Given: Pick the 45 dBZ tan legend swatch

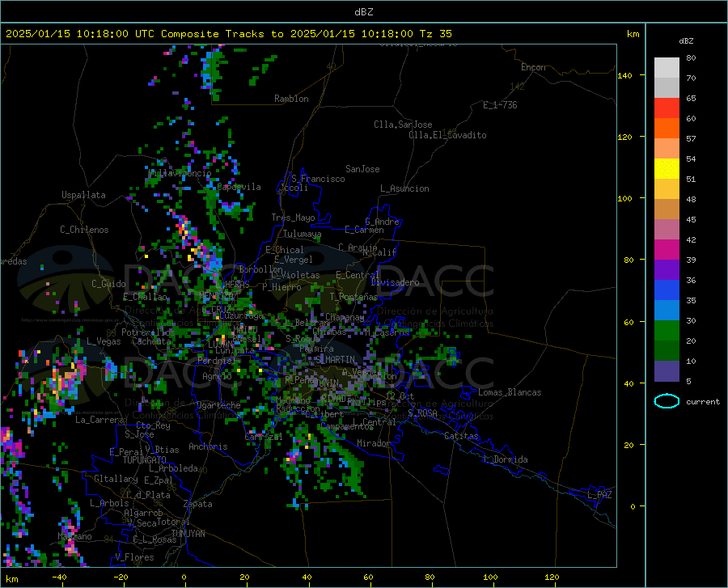Looking at the screenshot, I should (667, 209).
